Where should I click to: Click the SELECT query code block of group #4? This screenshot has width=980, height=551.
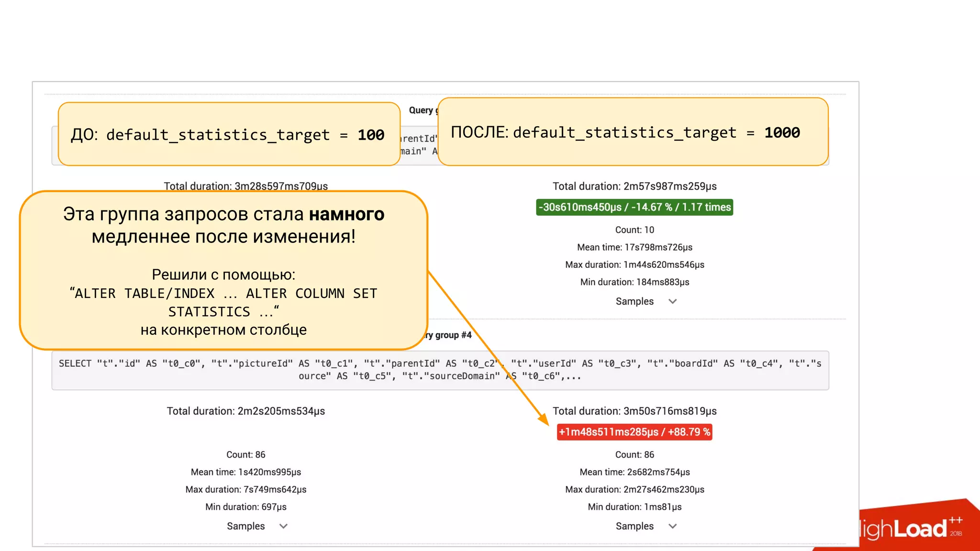click(x=440, y=370)
